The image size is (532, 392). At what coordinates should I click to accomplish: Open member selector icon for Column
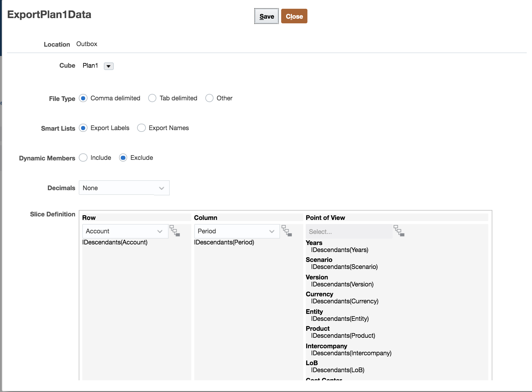point(287,231)
